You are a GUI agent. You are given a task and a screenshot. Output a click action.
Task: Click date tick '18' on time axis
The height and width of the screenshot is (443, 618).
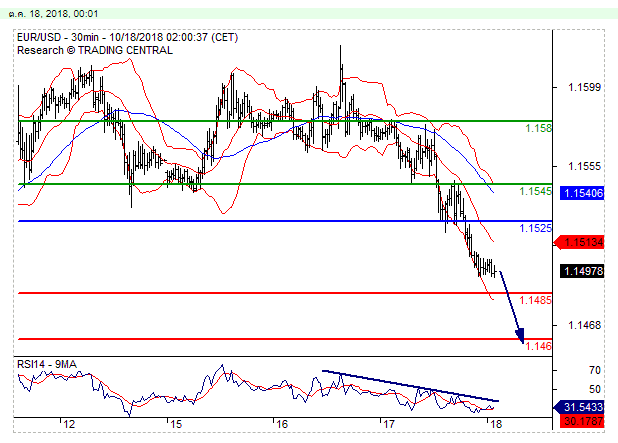(496, 424)
